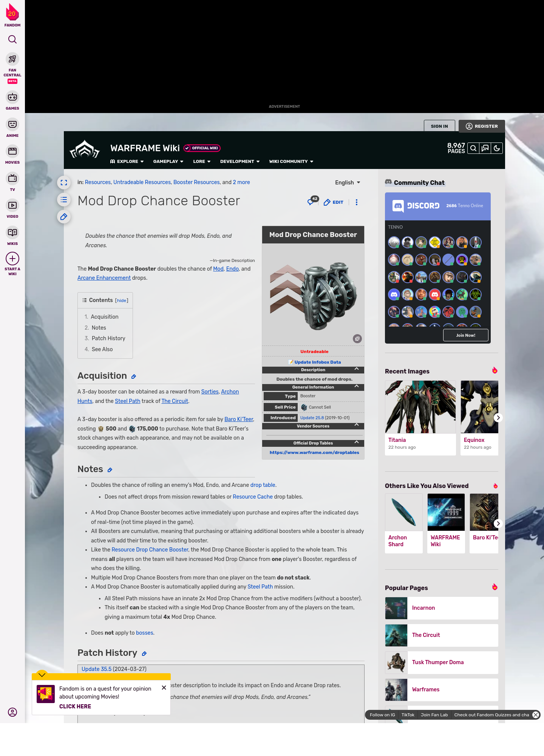This screenshot has height=756, width=544.
Task: Open the Incarnon popular page
Action: click(442, 608)
